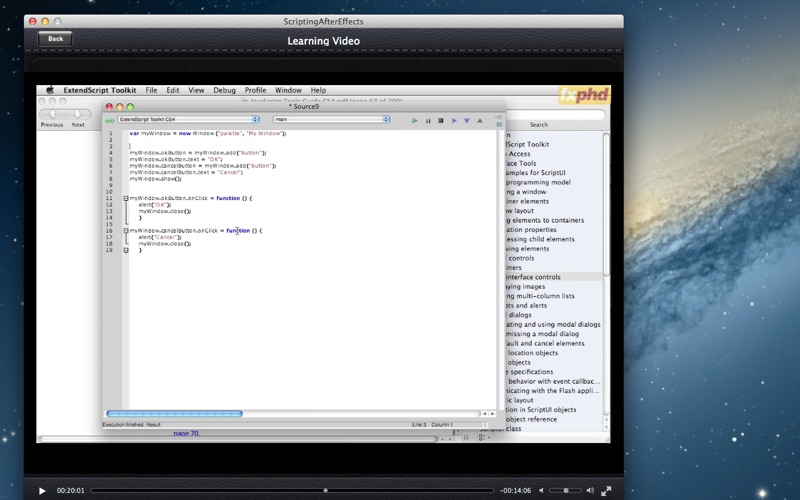Select 'ng multi-column lists' outline entry
Viewport: 800px width, 500px height.
coord(540,296)
